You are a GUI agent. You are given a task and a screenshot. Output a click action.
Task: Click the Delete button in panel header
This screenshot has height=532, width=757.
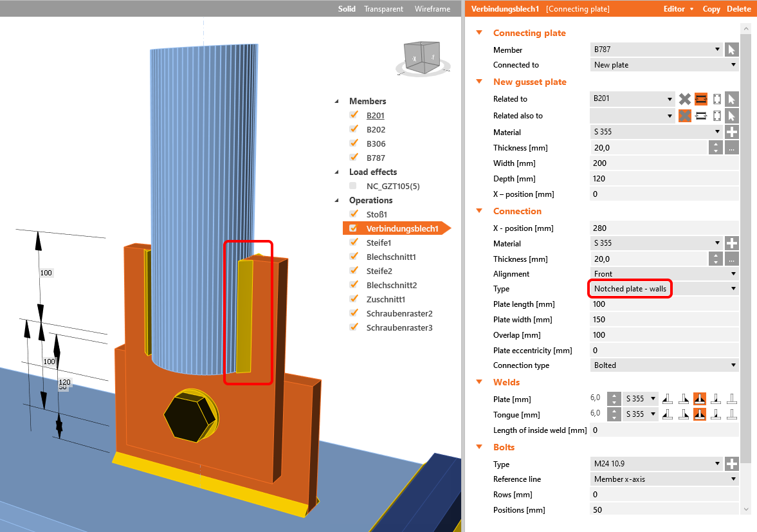(x=738, y=9)
